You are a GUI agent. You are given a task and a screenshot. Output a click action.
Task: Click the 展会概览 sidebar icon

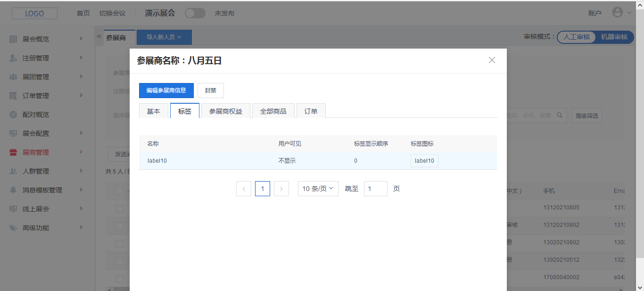[x=13, y=39]
